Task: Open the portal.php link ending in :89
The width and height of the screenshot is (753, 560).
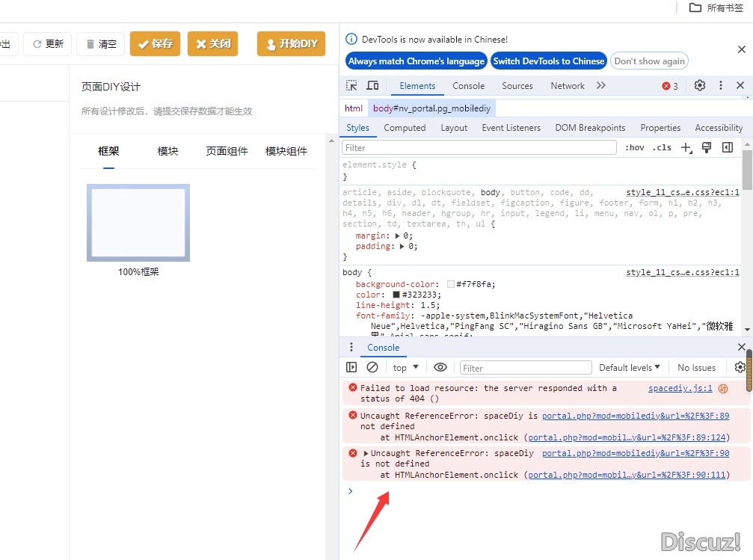Action: click(636, 416)
